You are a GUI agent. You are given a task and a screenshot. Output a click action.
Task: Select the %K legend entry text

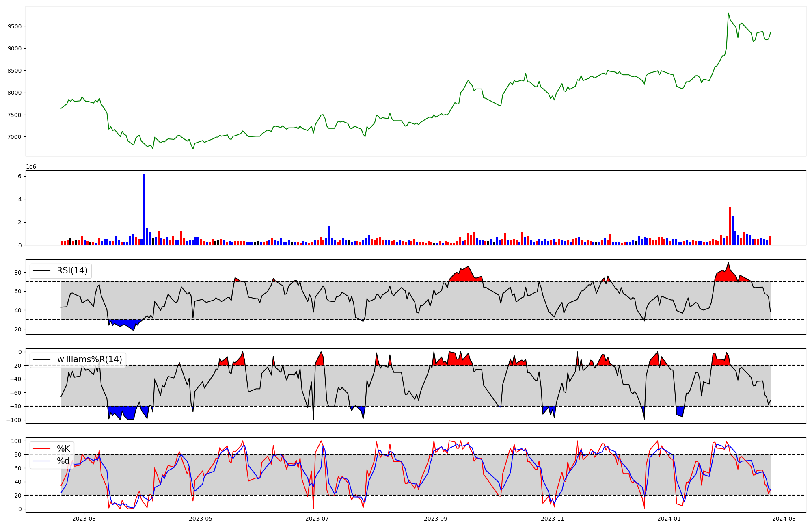63,449
